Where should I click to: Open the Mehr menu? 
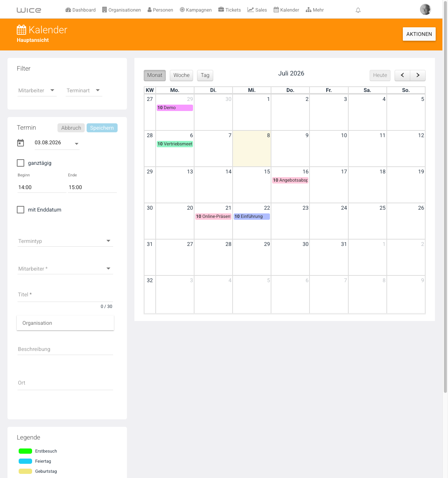(315, 10)
